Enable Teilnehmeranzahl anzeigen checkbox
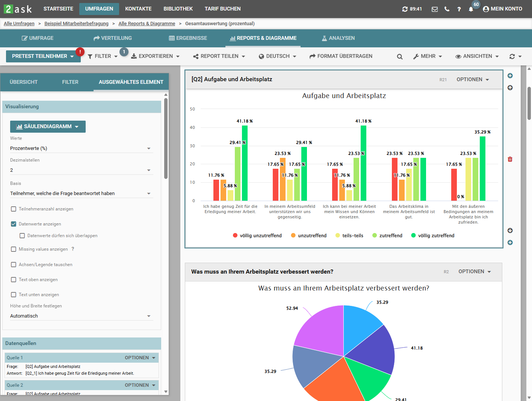The width and height of the screenshot is (532, 401). (14, 209)
